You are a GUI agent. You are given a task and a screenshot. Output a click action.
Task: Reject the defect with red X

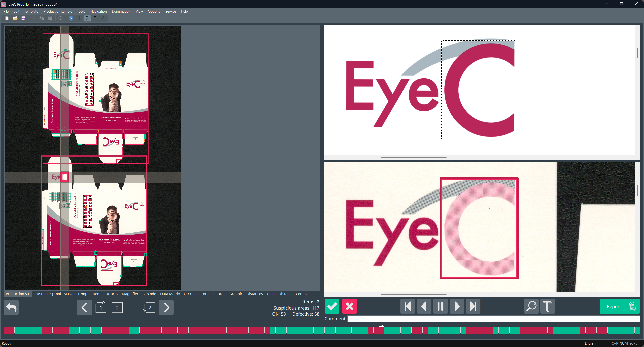click(x=350, y=306)
